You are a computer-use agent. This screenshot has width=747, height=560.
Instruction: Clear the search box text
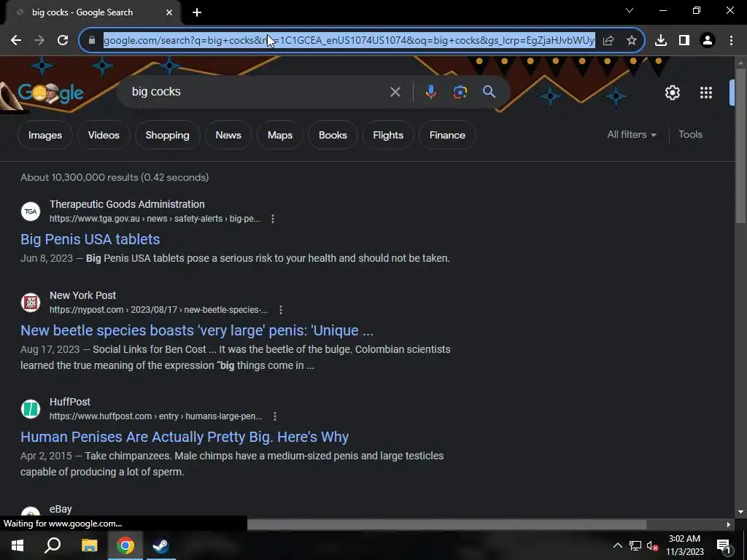(x=395, y=92)
